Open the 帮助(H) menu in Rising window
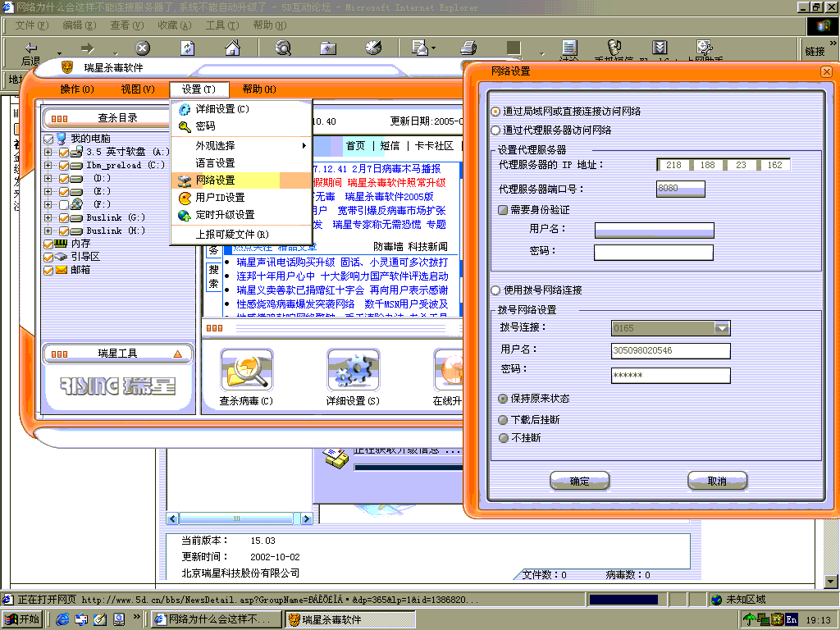Screen dimensions: 840x630 259,89
